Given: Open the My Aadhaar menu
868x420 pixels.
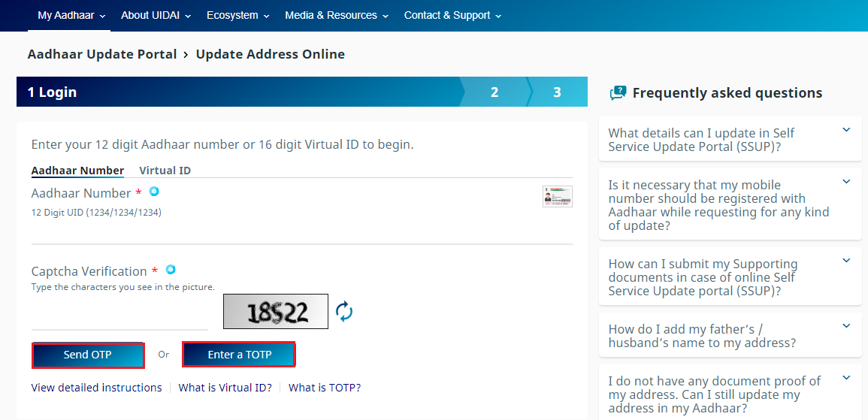Looking at the screenshot, I should (x=71, y=16).
